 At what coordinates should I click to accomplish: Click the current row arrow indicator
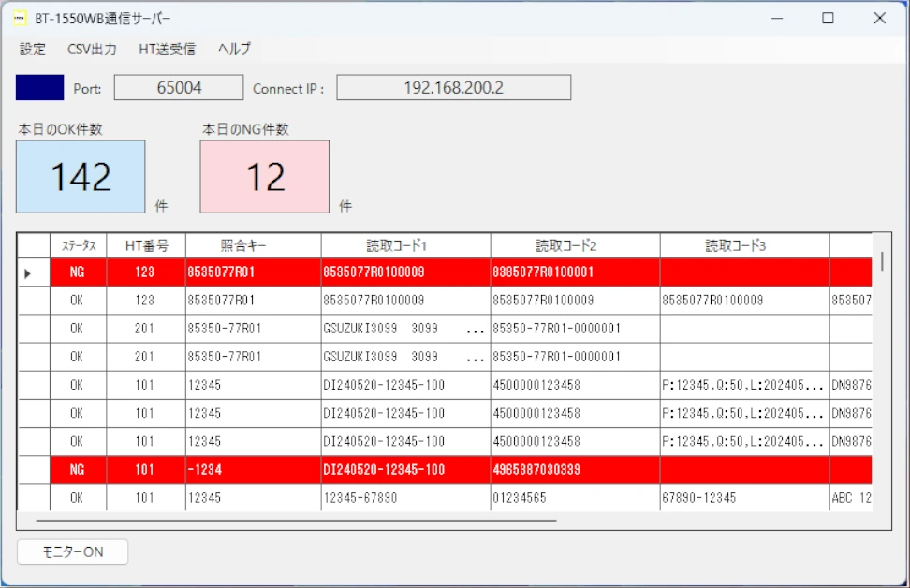[x=27, y=273]
